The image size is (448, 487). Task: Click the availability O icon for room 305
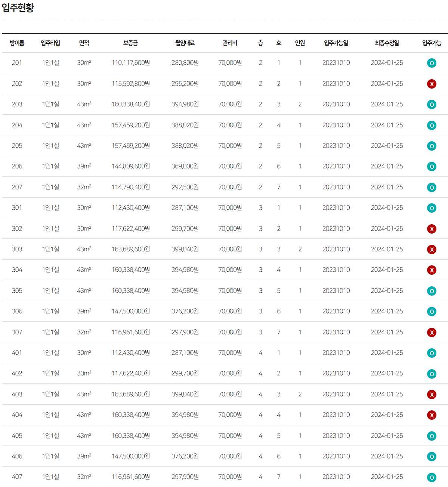point(432,291)
